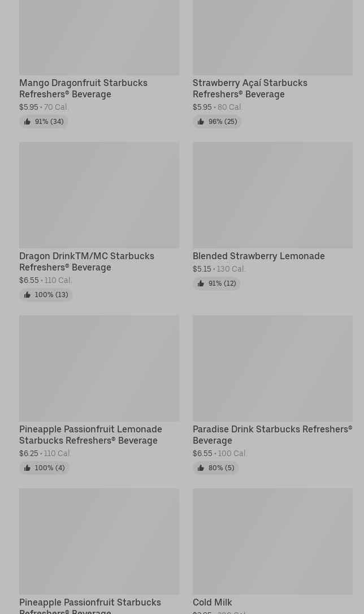The width and height of the screenshot is (364, 614).
Task: Open Cold Milk item title
Action: (213, 602)
